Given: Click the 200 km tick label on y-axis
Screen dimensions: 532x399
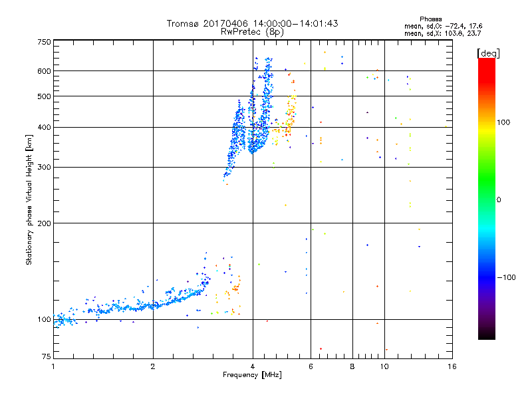Looking at the screenshot, I should (44, 223).
